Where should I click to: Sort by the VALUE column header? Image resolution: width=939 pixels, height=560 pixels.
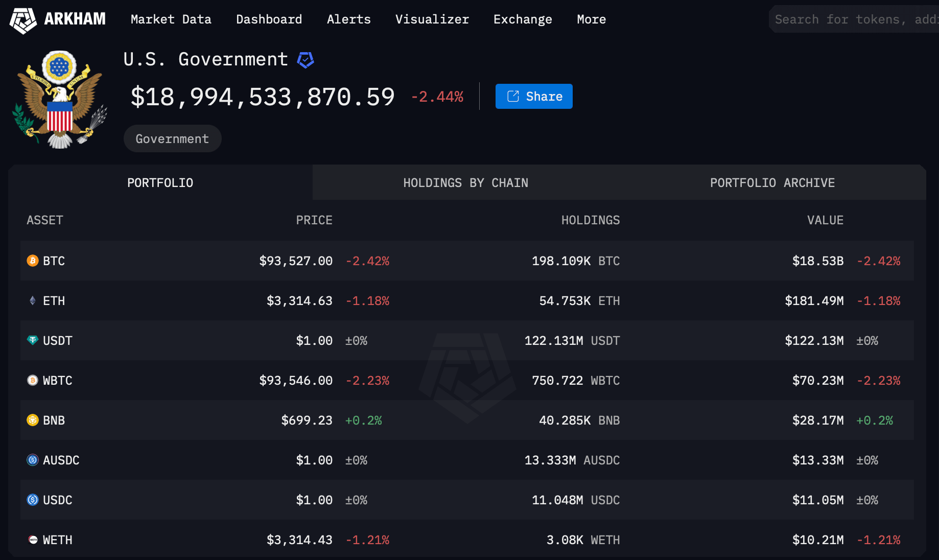825,220
